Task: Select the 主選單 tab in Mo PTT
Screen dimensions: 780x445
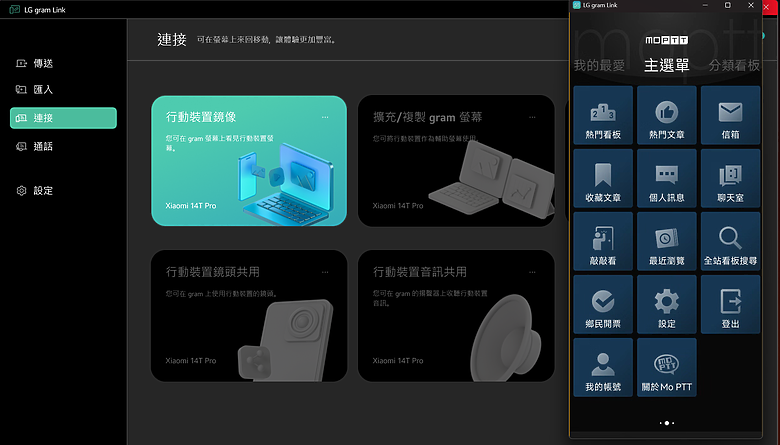Action: click(x=667, y=65)
